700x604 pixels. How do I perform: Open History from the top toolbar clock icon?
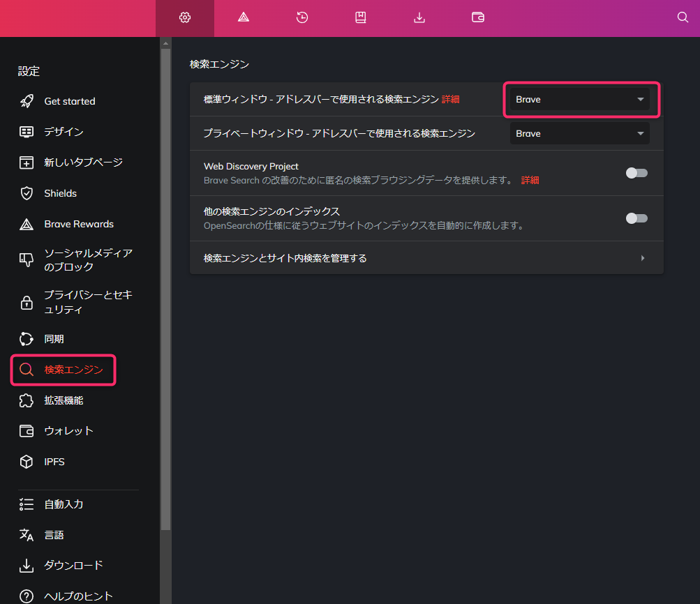click(302, 18)
